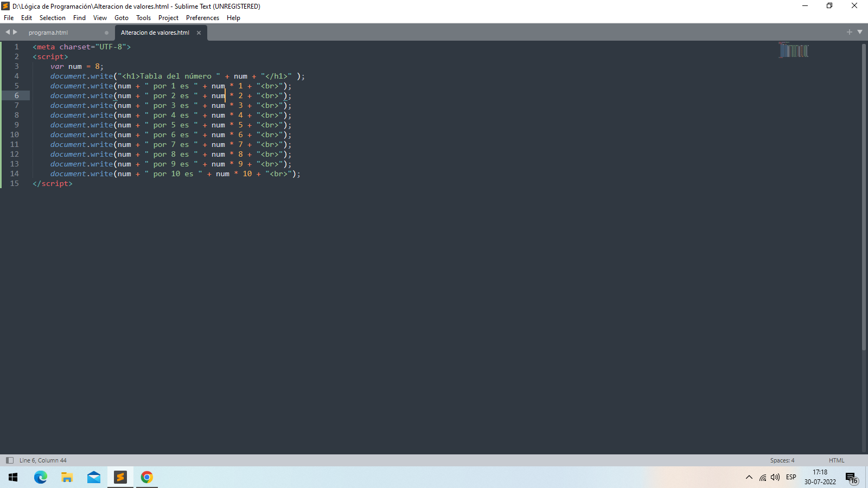Click line number 6 in the gutter
The image size is (868, 488).
[16, 96]
